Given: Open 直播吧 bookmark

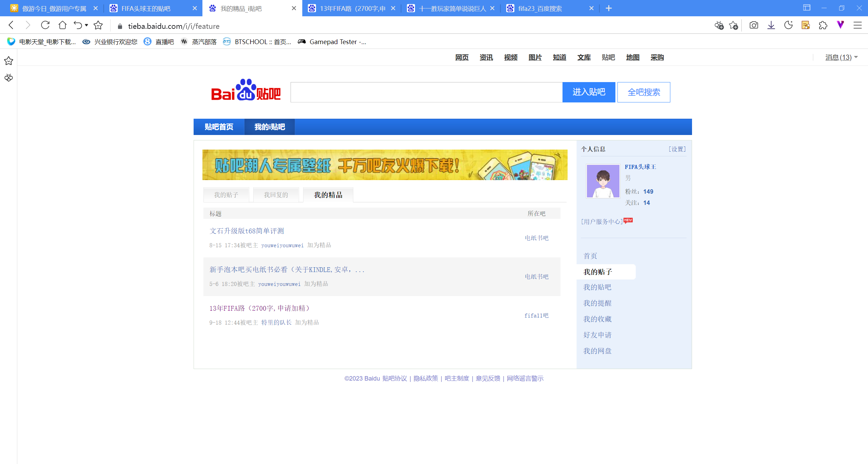Looking at the screenshot, I should click(x=159, y=42).
